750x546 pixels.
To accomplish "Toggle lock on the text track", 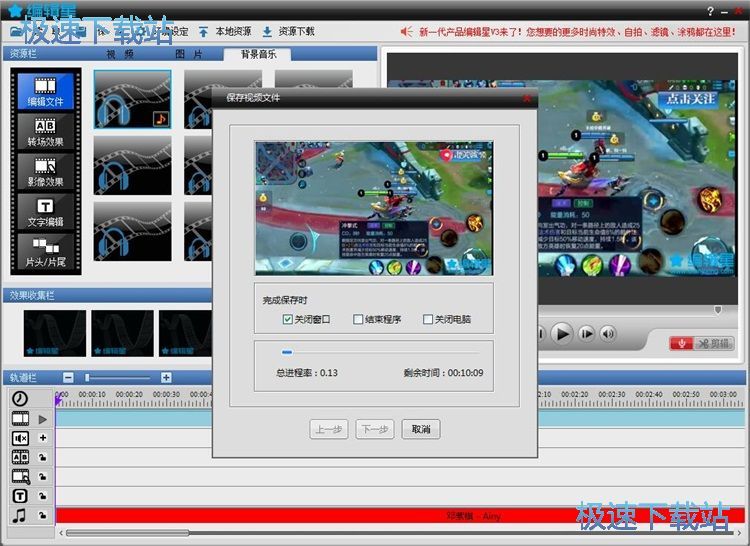I will pos(43,496).
